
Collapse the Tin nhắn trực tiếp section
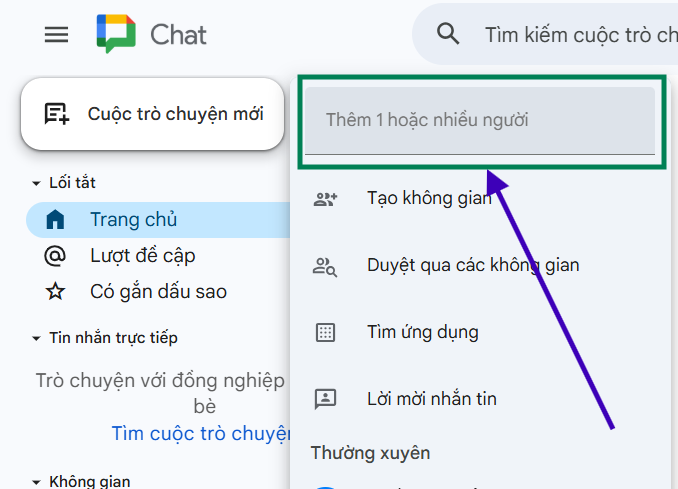(x=37, y=339)
